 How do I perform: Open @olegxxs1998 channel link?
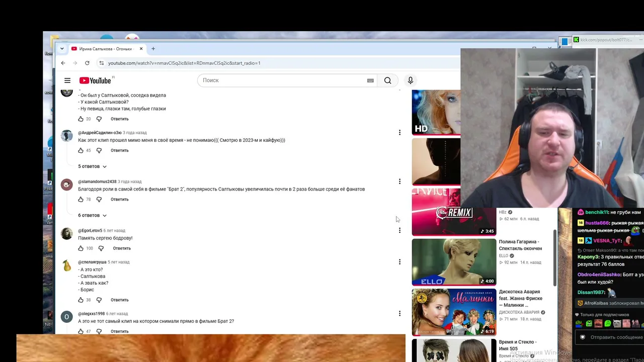point(92,314)
